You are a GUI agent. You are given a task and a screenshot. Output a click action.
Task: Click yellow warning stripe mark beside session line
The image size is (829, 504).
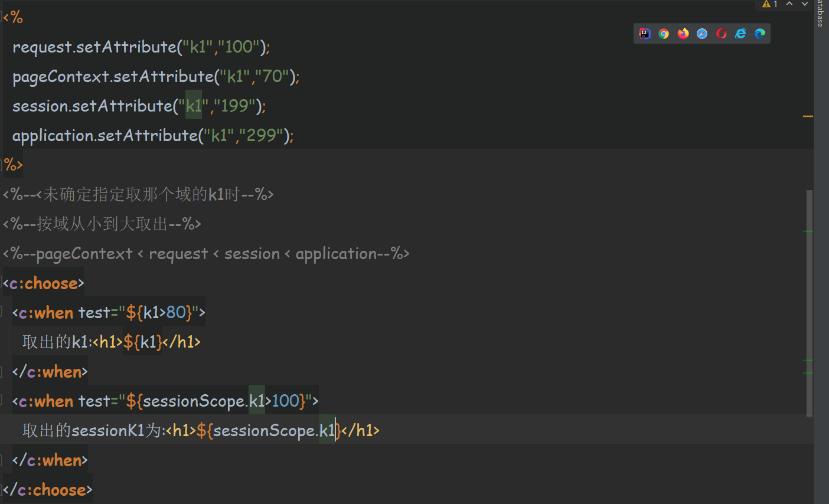(x=808, y=116)
